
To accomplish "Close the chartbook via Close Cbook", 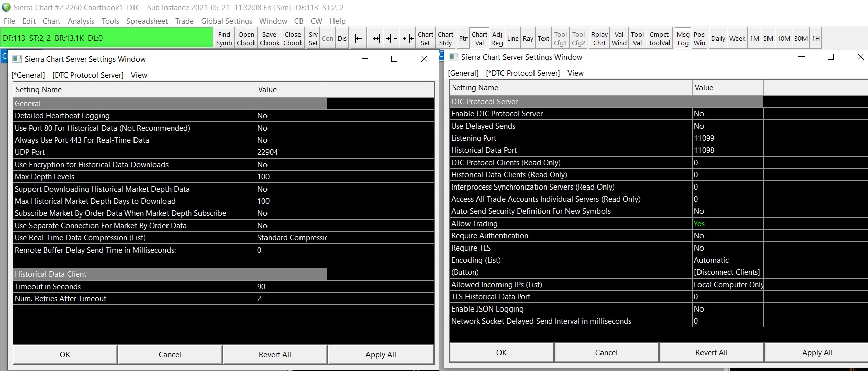I will pyautogui.click(x=293, y=39).
